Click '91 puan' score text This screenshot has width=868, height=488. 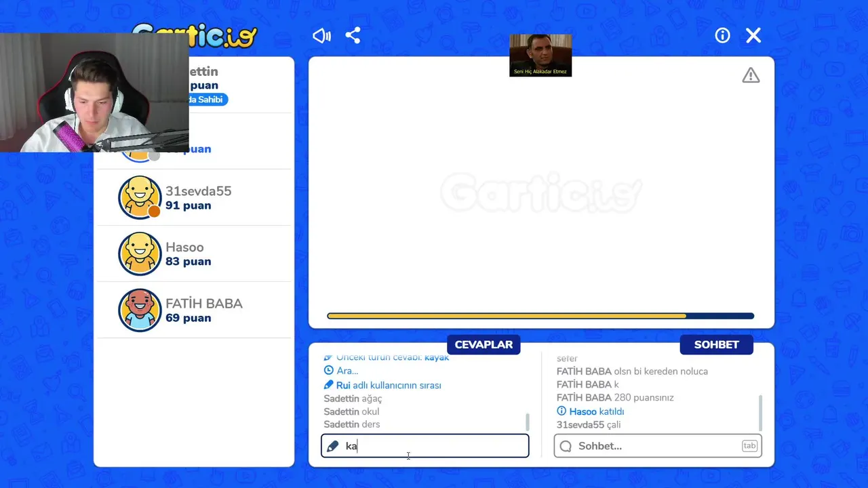click(188, 205)
